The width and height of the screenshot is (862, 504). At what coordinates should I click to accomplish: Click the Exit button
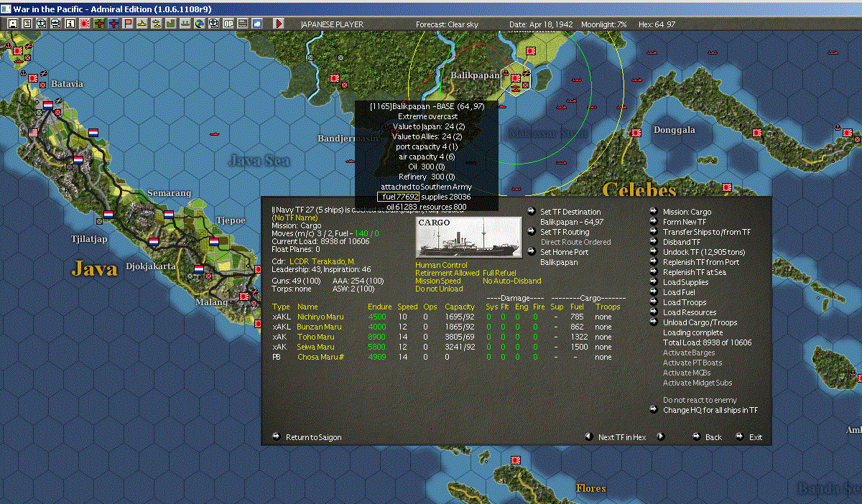pyautogui.click(x=756, y=437)
